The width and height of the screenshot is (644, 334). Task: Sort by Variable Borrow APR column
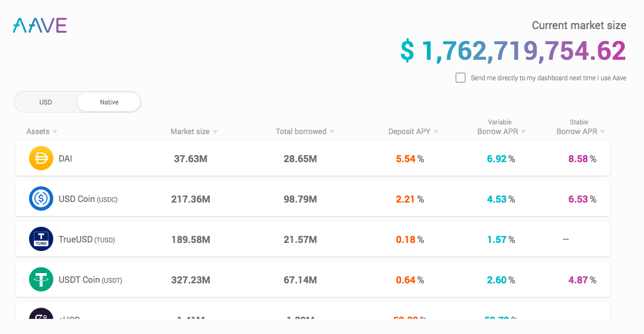tap(501, 131)
